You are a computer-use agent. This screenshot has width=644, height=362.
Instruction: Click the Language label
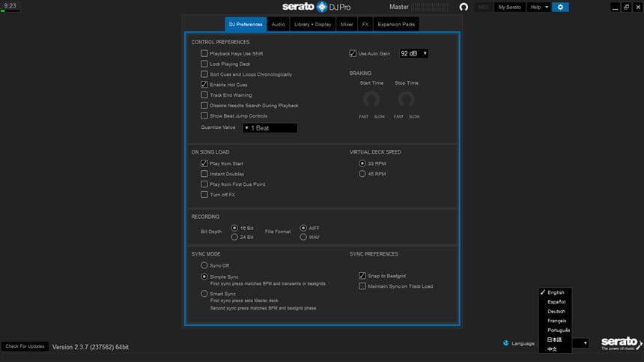(x=523, y=343)
